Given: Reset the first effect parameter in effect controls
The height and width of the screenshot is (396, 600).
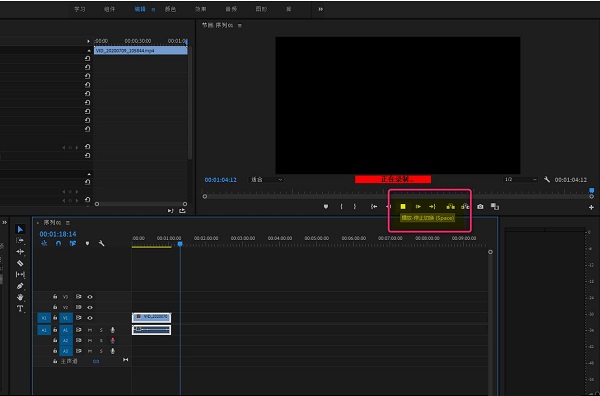Looking at the screenshot, I should click(x=88, y=59).
